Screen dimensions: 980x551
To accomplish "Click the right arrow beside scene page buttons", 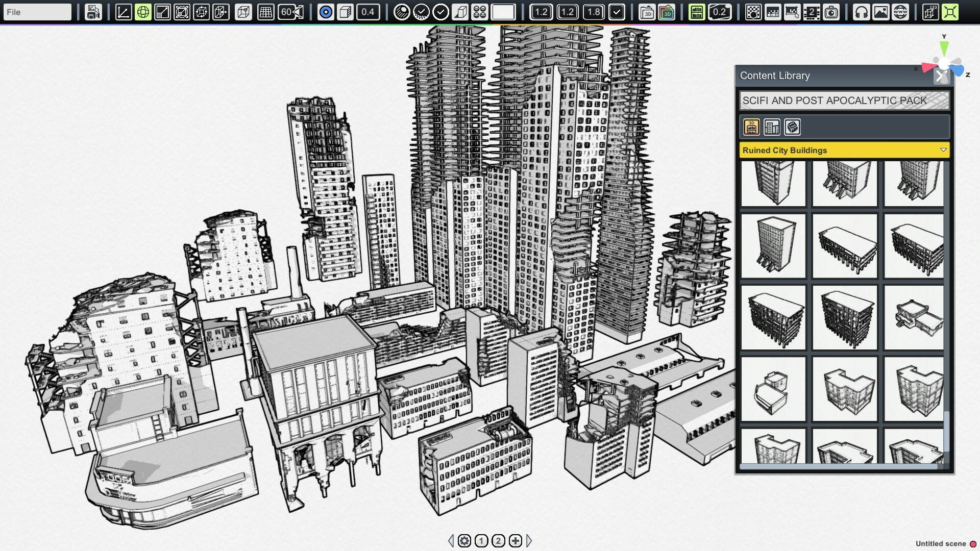I will click(529, 541).
